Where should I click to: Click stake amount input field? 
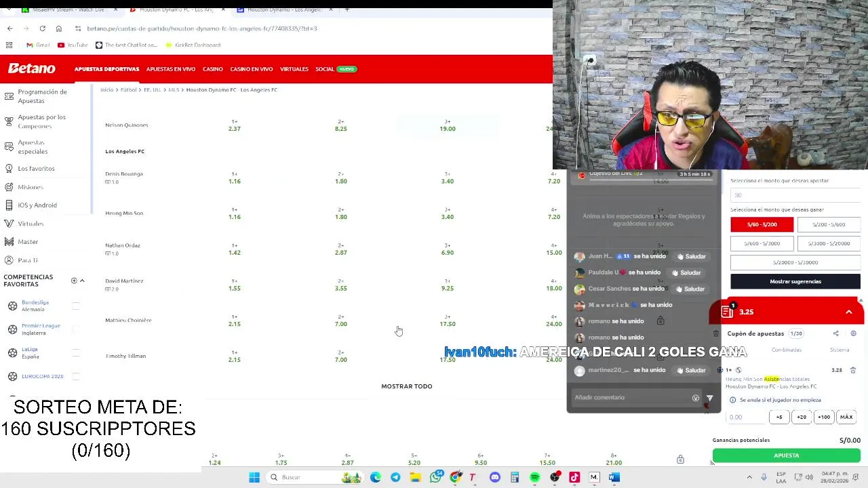click(745, 417)
